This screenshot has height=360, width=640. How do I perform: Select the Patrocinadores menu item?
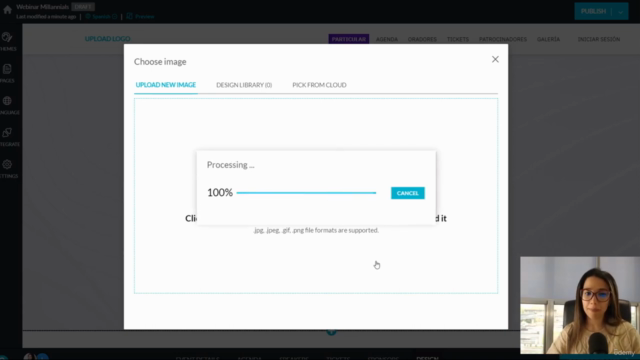pyautogui.click(x=502, y=39)
